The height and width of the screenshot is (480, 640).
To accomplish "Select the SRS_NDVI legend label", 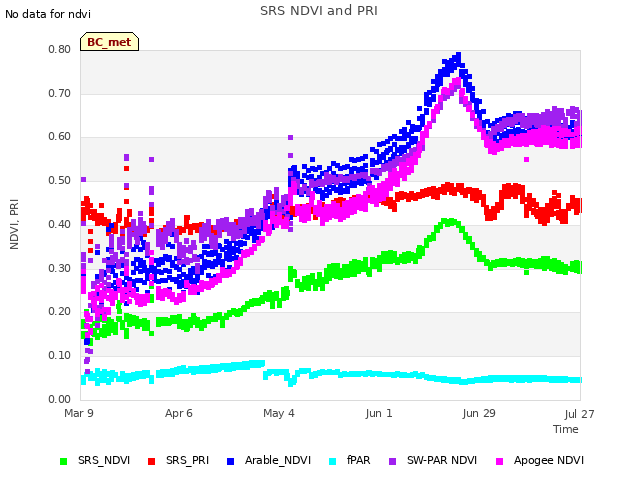I will (104, 460).
